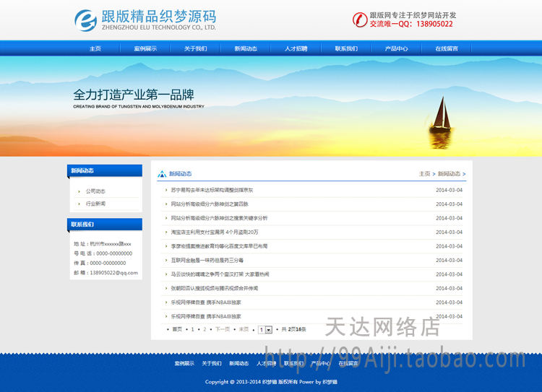The height and width of the screenshot is (392, 542).
Task: Select page 1 in pagination
Action: [192, 329]
